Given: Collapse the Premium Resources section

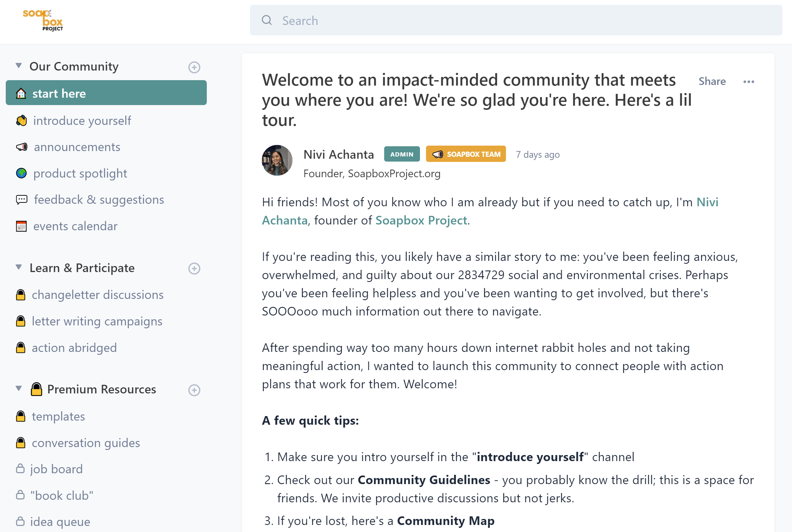Looking at the screenshot, I should [x=19, y=388].
